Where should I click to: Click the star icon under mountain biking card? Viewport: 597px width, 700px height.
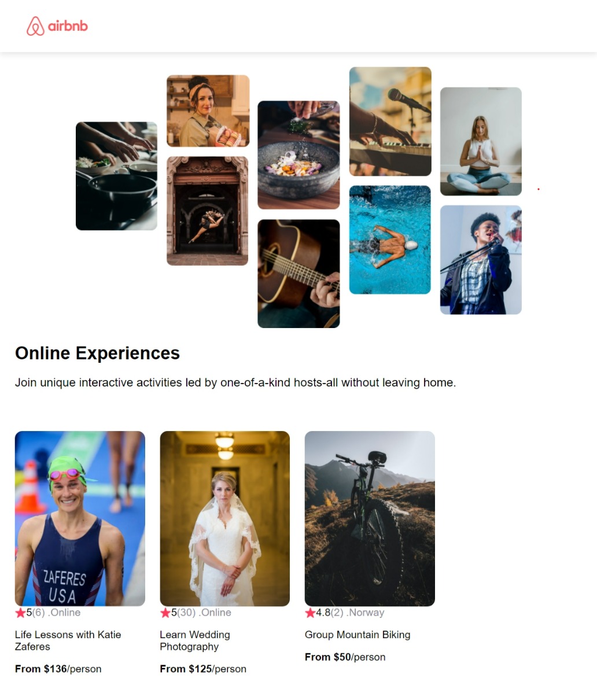coord(310,613)
